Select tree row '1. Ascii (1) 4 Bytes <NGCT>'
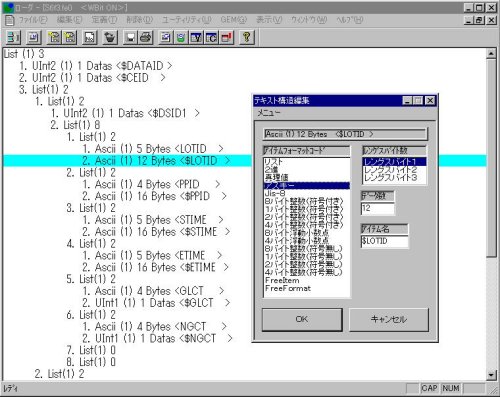The width and height of the screenshot is (500, 397). 155,327
